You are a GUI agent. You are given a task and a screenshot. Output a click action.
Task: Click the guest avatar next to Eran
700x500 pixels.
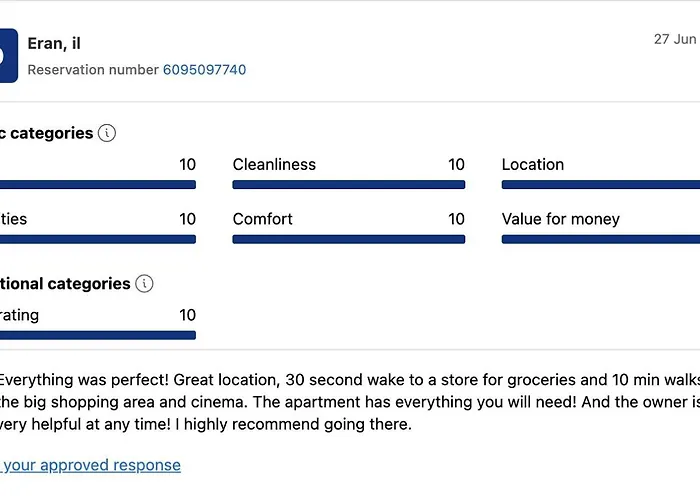pyautogui.click(x=8, y=55)
